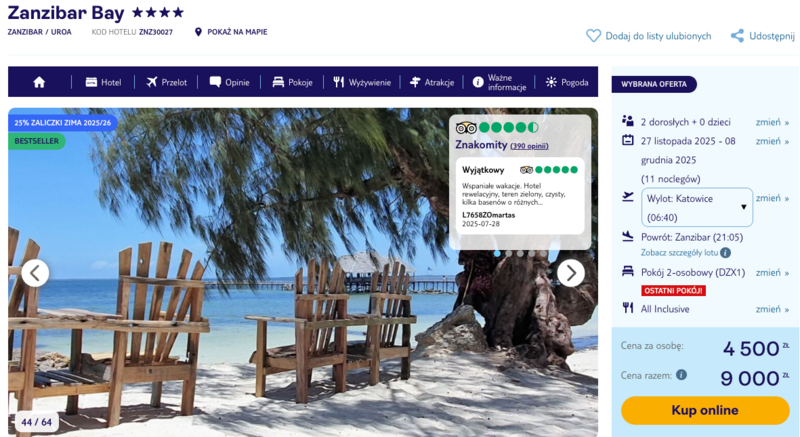The width and height of the screenshot is (800, 437).
Task: Open the Pogoda weather tab
Action: [x=567, y=82]
